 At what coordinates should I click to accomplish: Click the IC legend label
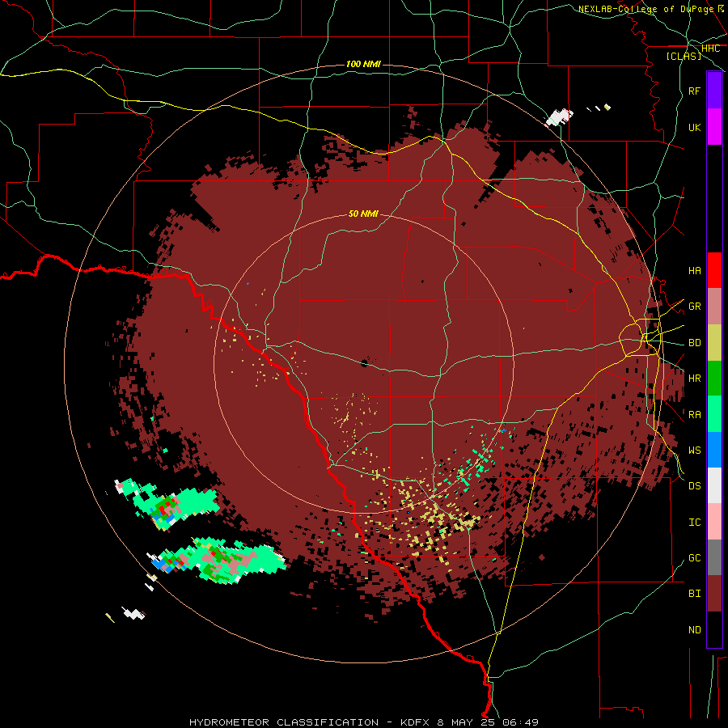click(694, 522)
